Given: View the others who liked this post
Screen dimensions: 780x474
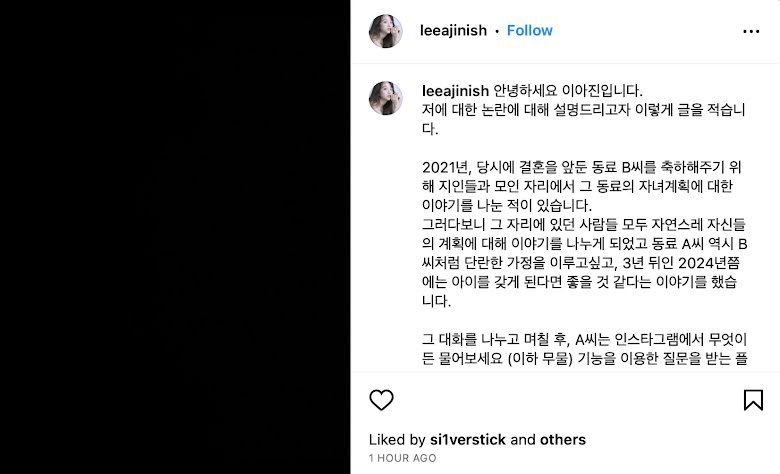Looking at the screenshot, I should 563,440.
